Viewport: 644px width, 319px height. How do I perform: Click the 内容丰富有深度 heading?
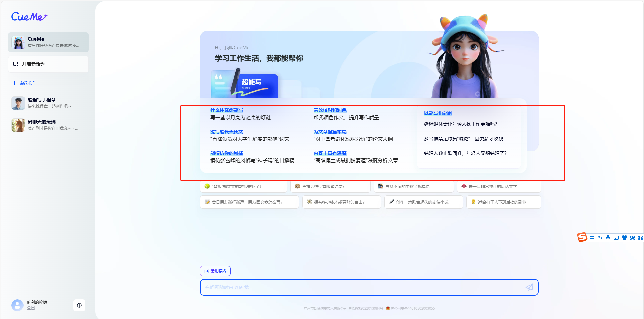pyautogui.click(x=330, y=153)
